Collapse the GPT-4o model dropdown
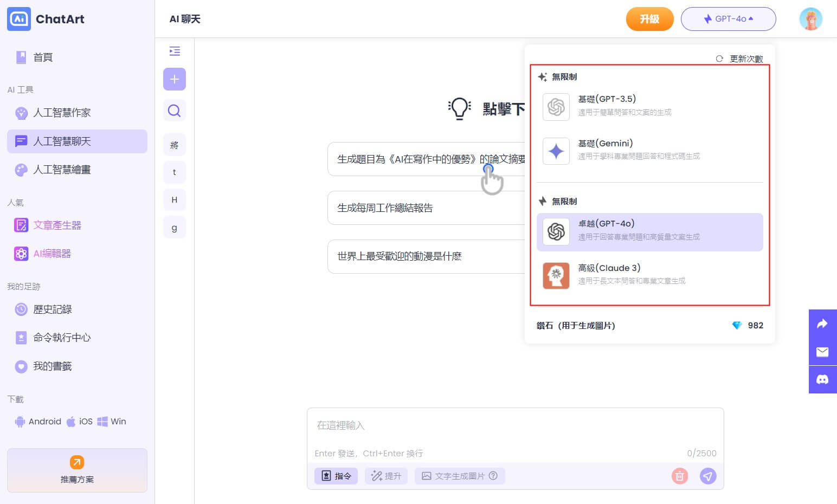837x504 pixels. [728, 19]
